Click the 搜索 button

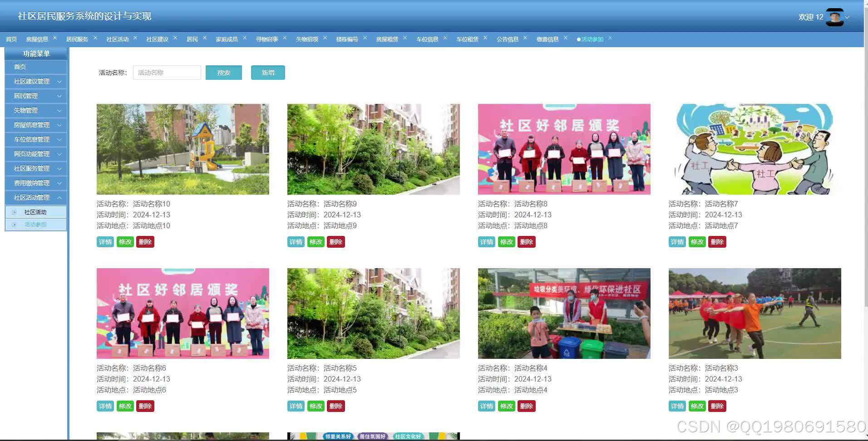(x=224, y=73)
